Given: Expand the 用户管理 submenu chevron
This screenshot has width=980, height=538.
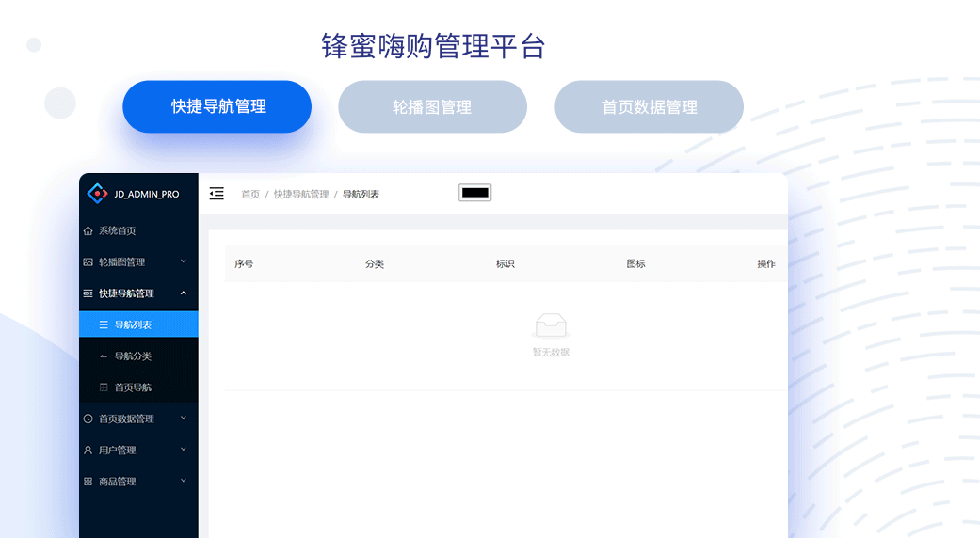Looking at the screenshot, I should [x=184, y=450].
